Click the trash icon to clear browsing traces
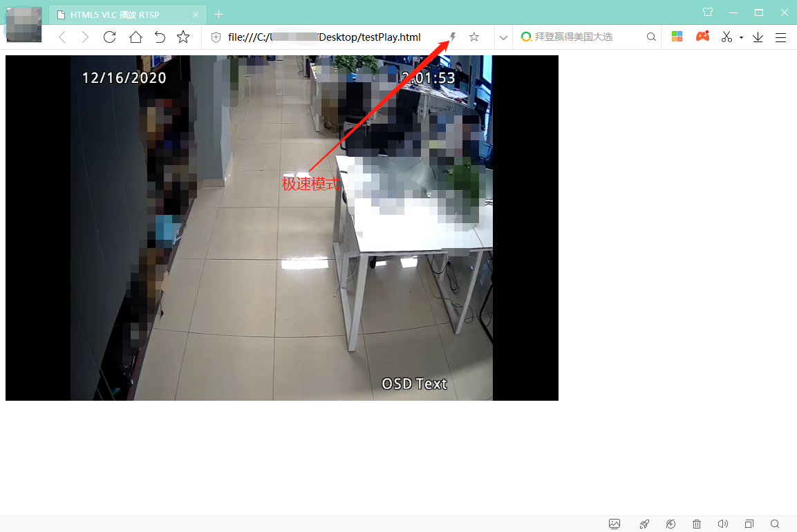The image size is (797, 532). [696, 524]
